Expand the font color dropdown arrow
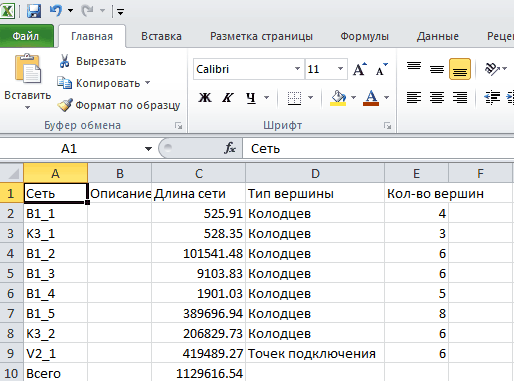This screenshot has width=514, height=381. tap(386, 98)
